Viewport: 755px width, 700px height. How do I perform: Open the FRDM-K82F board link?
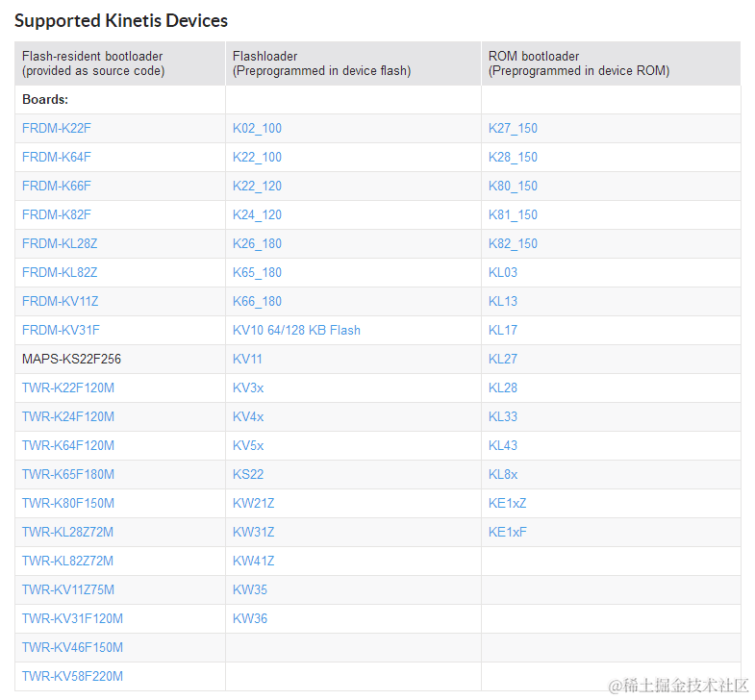pos(57,215)
